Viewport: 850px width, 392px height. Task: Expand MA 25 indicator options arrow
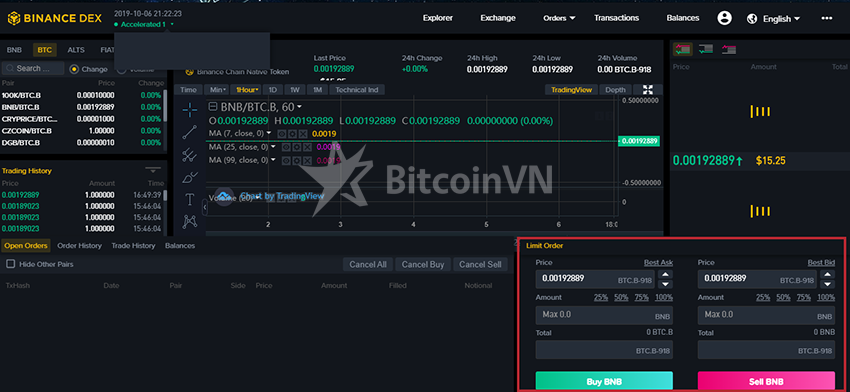[x=273, y=146]
